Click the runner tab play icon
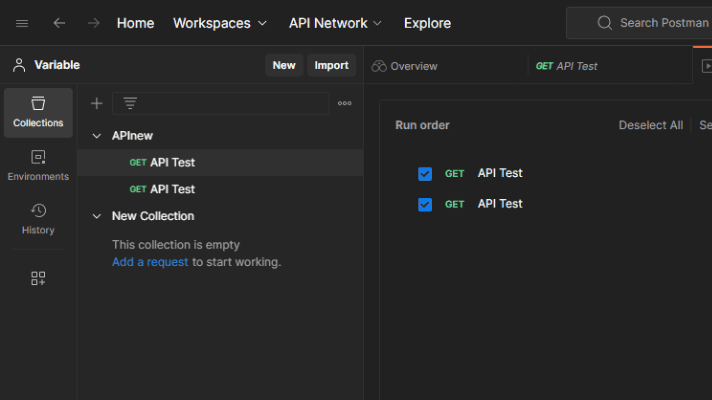Image resolution: width=712 pixels, height=400 pixels. 707,66
